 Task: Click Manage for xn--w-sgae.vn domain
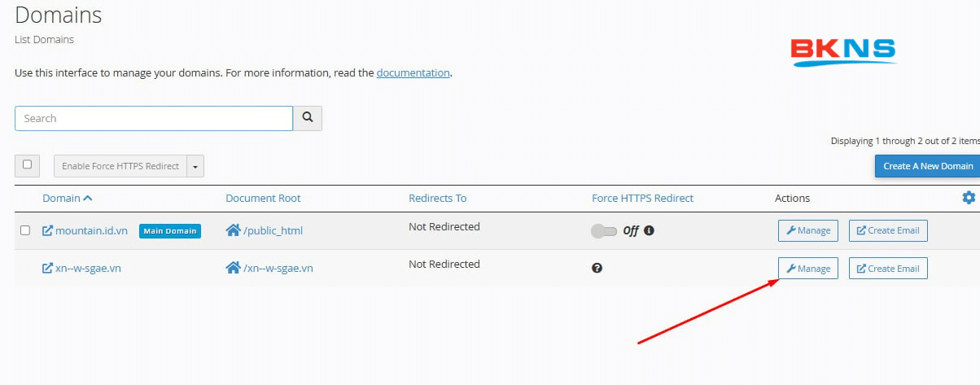click(x=807, y=269)
